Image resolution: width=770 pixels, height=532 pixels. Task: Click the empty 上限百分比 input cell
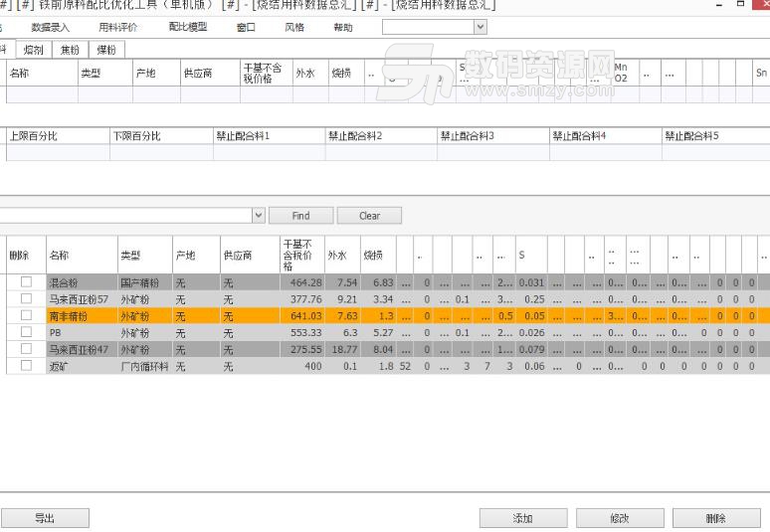pos(58,152)
